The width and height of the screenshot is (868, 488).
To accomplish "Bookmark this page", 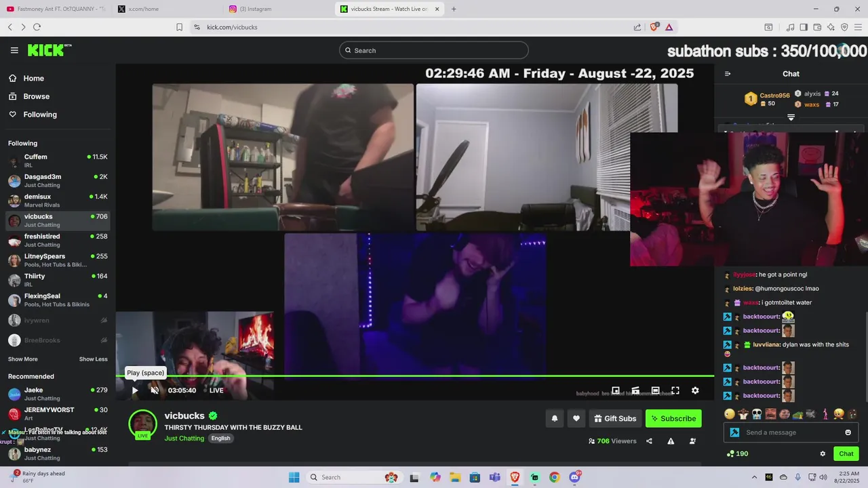I will [179, 27].
